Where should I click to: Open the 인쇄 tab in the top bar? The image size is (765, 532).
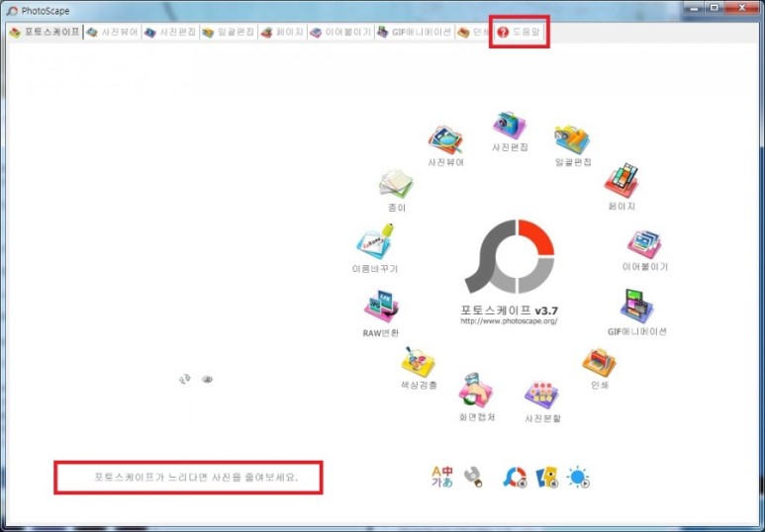pyautogui.click(x=472, y=33)
